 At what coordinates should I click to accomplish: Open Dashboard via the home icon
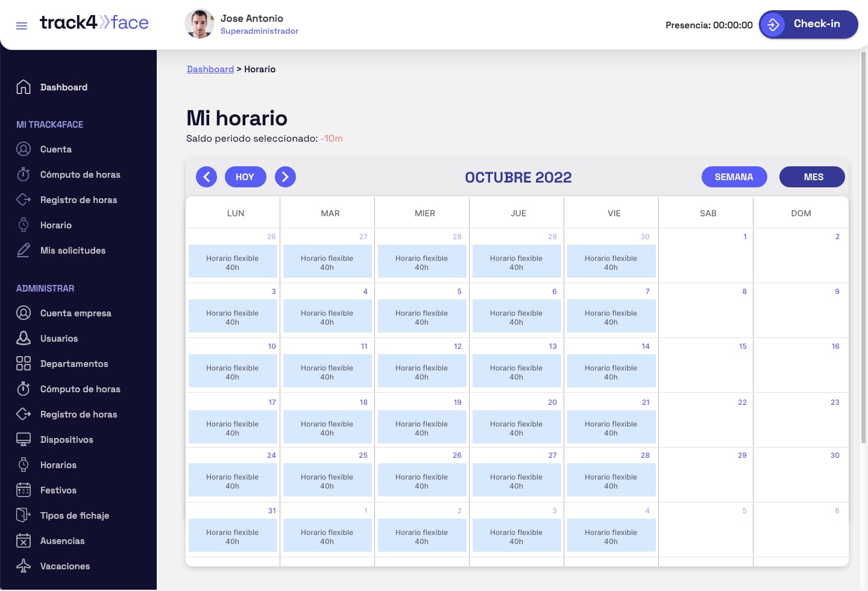pos(24,87)
